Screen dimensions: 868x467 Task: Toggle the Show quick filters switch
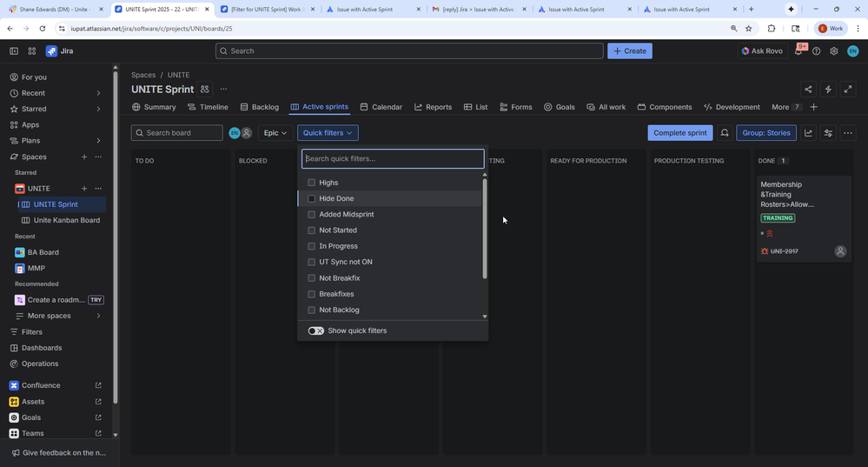tap(316, 330)
